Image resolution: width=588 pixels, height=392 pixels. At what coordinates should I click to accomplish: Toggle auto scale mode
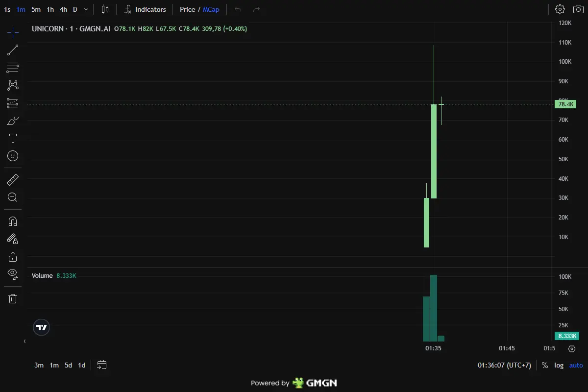(576, 365)
